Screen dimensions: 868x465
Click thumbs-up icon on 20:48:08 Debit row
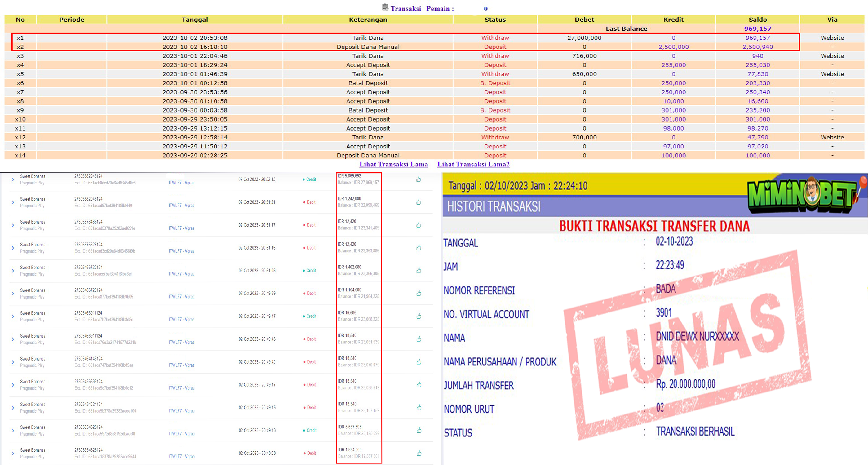tap(419, 453)
